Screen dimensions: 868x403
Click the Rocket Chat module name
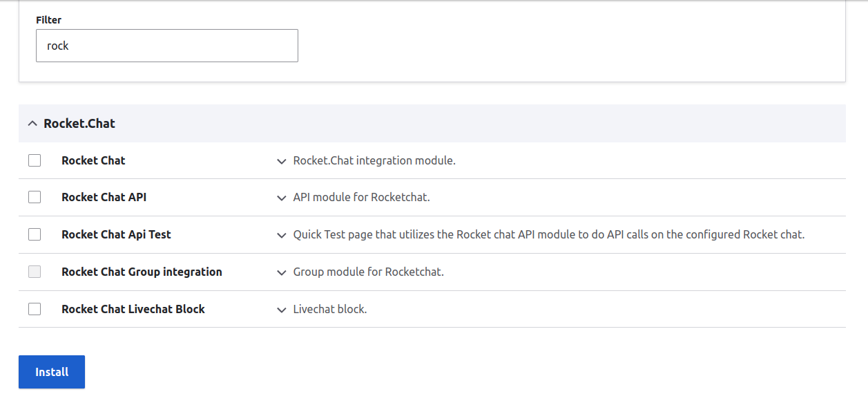click(x=93, y=160)
